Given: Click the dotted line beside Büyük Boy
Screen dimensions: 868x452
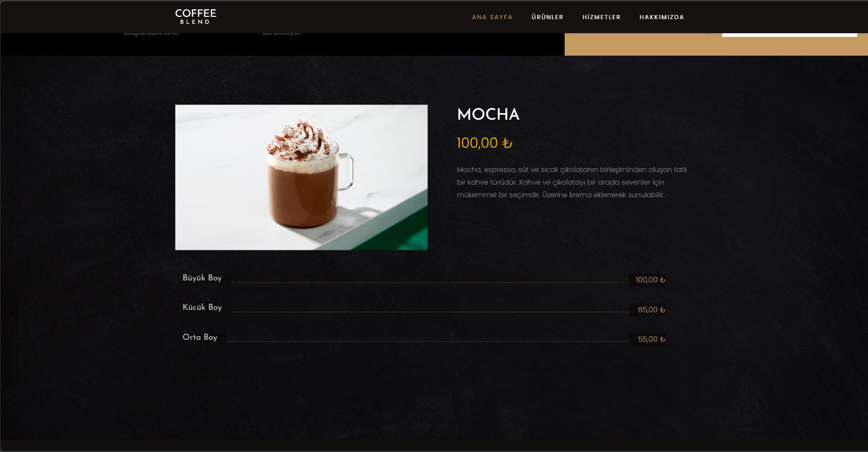Looking at the screenshot, I should (x=430, y=282).
